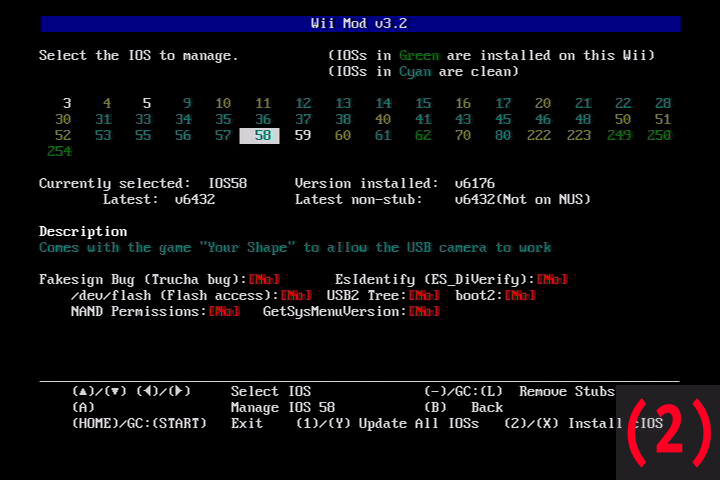Select IOS 35 number
The width and height of the screenshot is (720, 480).
[x=223, y=119]
